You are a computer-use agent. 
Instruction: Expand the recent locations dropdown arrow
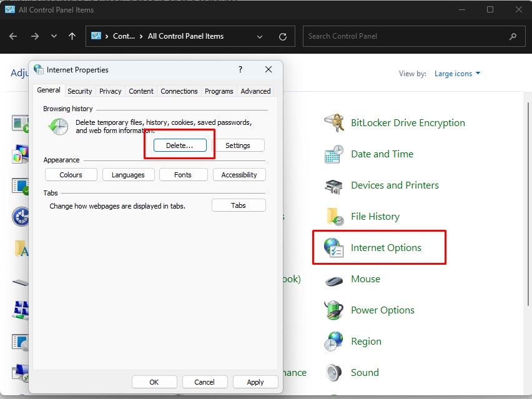54,36
